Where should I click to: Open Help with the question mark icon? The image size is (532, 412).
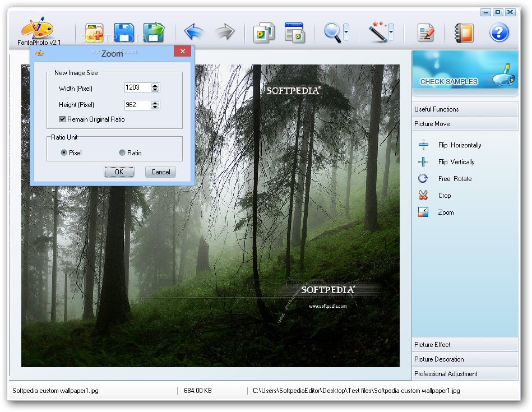(x=499, y=33)
